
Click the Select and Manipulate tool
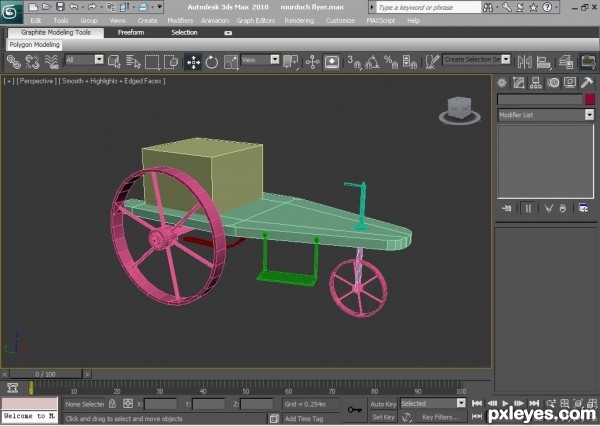click(313, 61)
